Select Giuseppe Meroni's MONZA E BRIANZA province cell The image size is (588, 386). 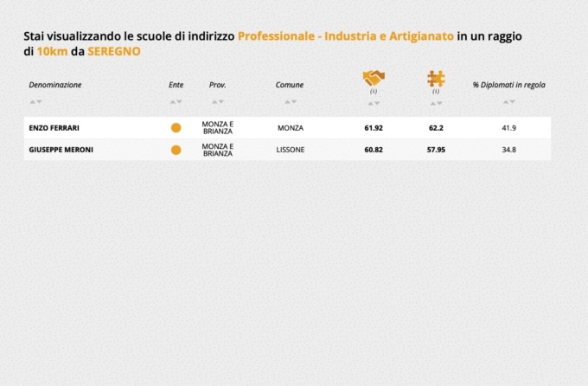click(x=218, y=150)
